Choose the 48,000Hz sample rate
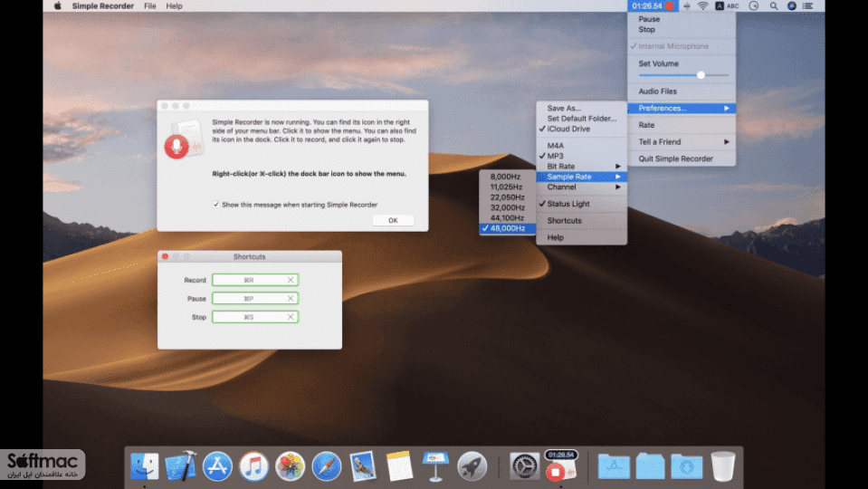Screen dimensions: 868x489 tap(507, 228)
